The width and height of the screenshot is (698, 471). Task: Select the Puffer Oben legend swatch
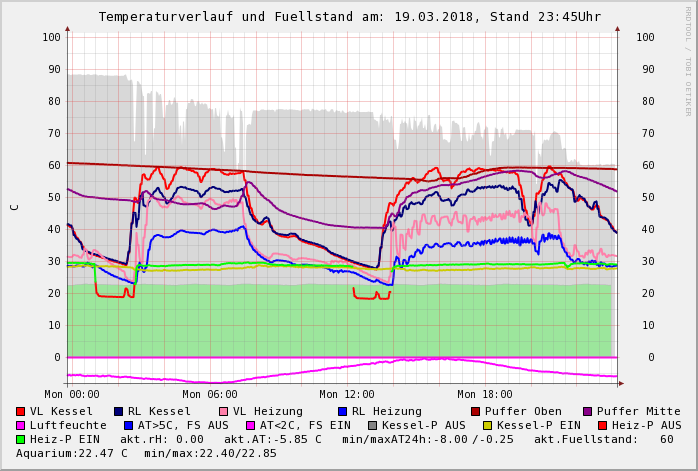point(475,411)
